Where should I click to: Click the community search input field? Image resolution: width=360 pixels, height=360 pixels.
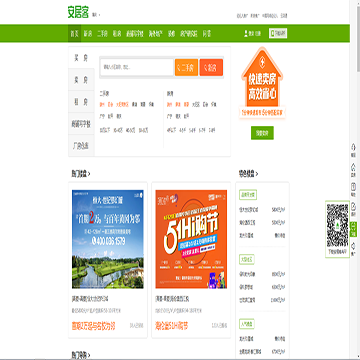coord(137,67)
